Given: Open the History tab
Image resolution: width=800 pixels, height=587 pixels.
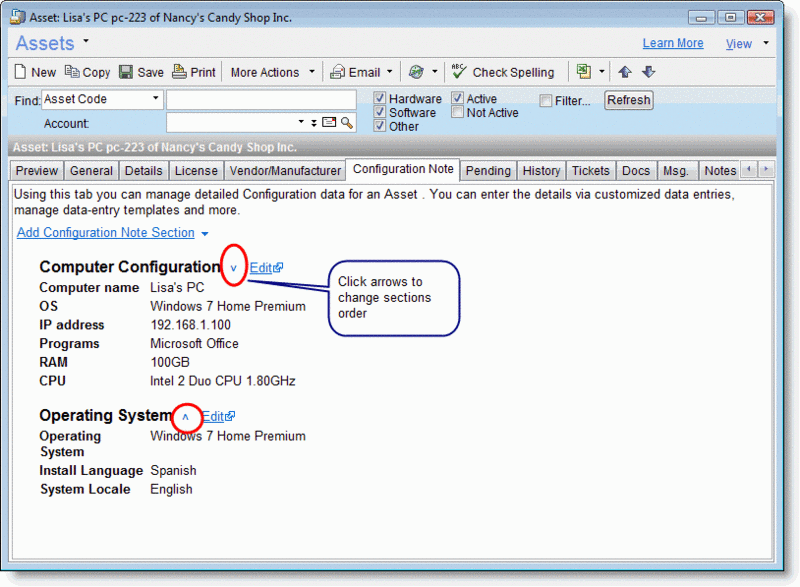Looking at the screenshot, I should click(540, 171).
